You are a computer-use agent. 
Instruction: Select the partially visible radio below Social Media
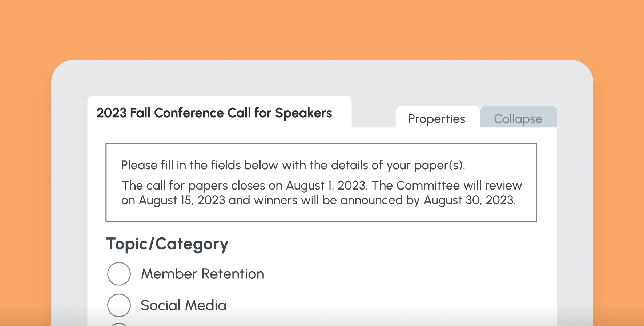119,324
